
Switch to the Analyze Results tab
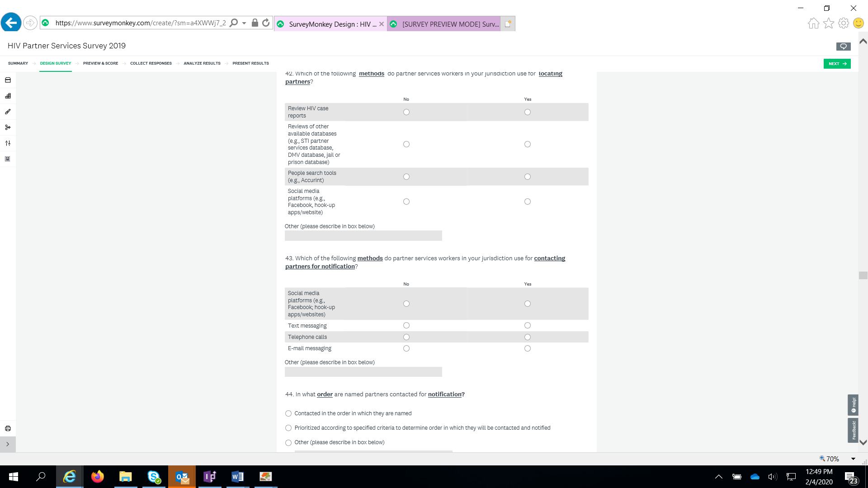[x=202, y=63]
